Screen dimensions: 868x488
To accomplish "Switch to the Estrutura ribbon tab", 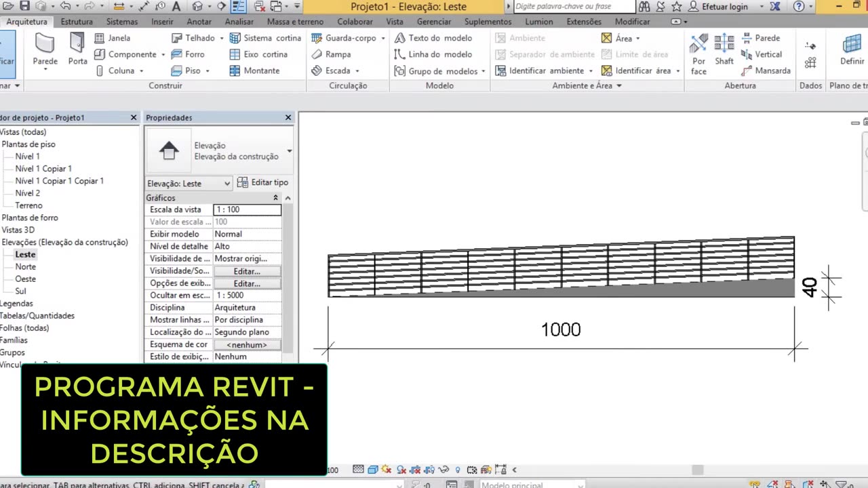I will pyautogui.click(x=77, y=22).
